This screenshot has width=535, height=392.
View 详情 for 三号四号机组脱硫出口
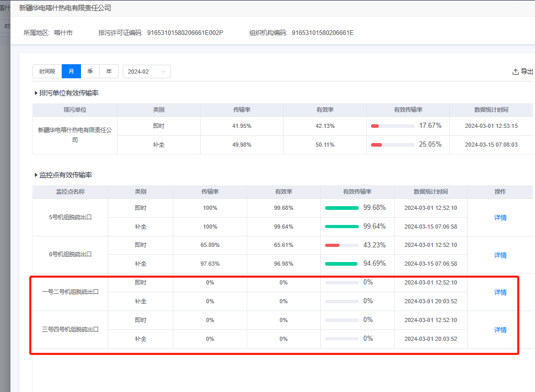point(500,329)
